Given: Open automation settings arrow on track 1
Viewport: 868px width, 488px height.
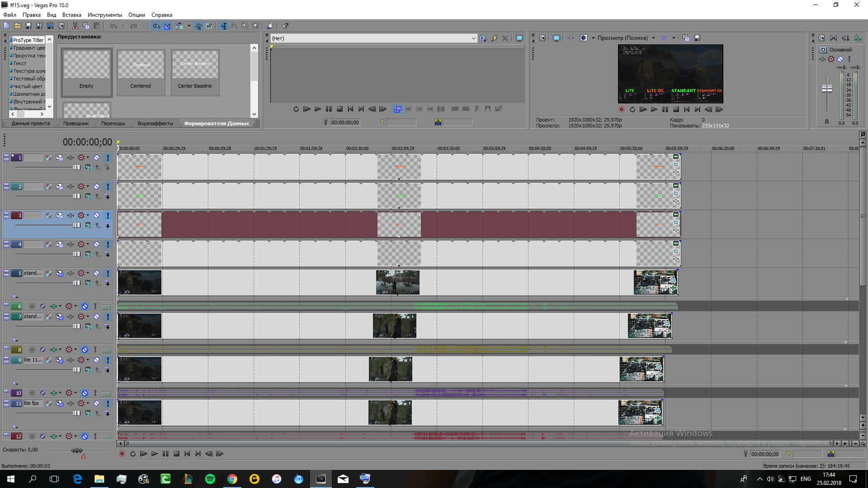Looking at the screenshot, I should 88,158.
